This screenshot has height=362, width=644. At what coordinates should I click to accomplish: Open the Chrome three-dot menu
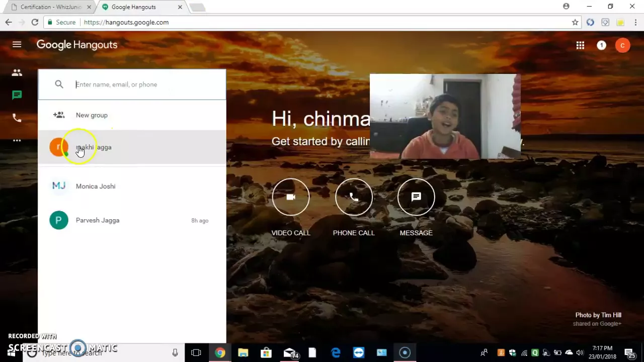click(636, 22)
